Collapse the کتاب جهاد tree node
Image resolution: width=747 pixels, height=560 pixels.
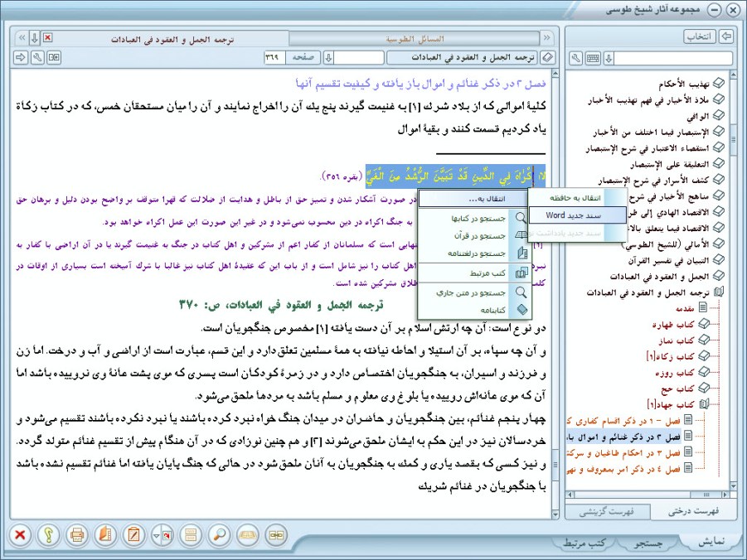[705, 404]
